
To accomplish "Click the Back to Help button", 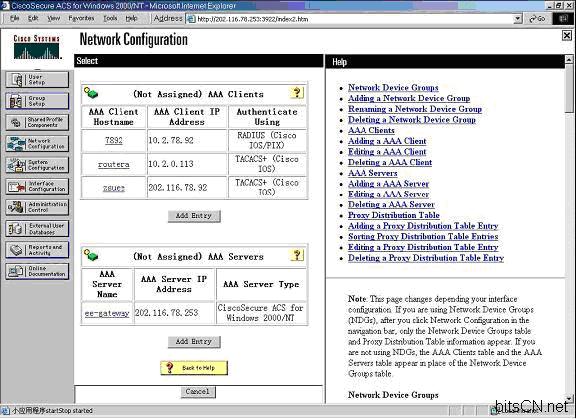I will [x=194, y=368].
